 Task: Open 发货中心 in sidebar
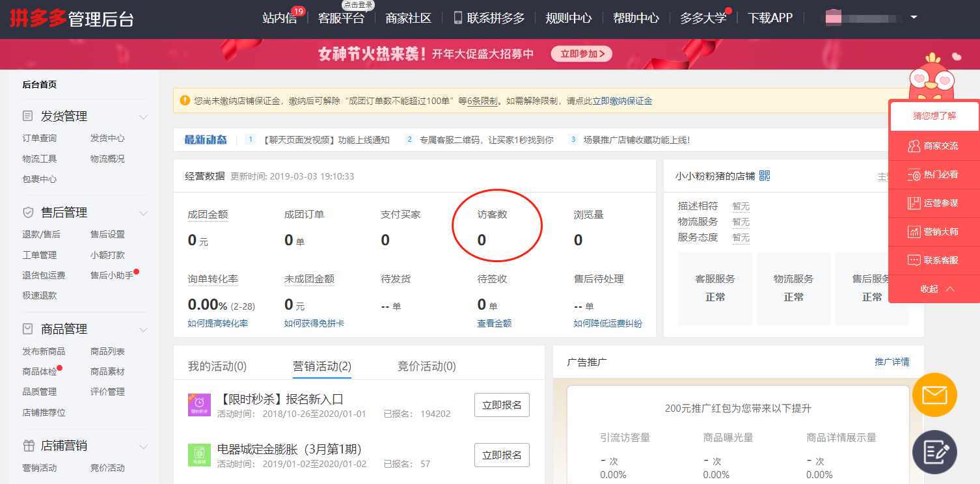tap(107, 138)
